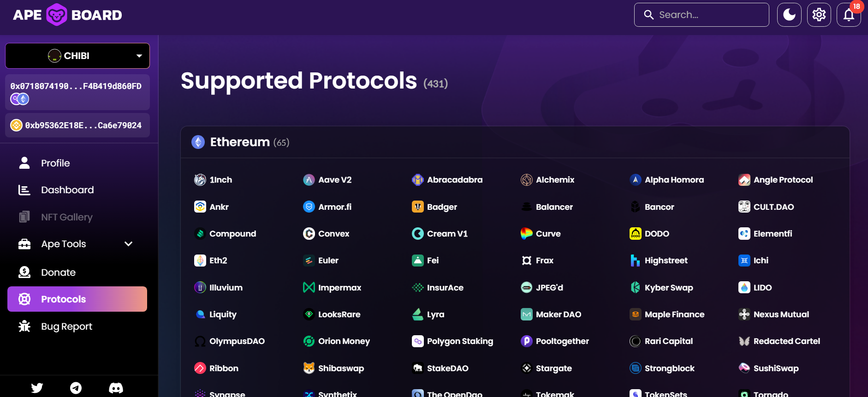Open the Pooltogether protocol link
This screenshot has width=868, height=397.
click(555, 341)
